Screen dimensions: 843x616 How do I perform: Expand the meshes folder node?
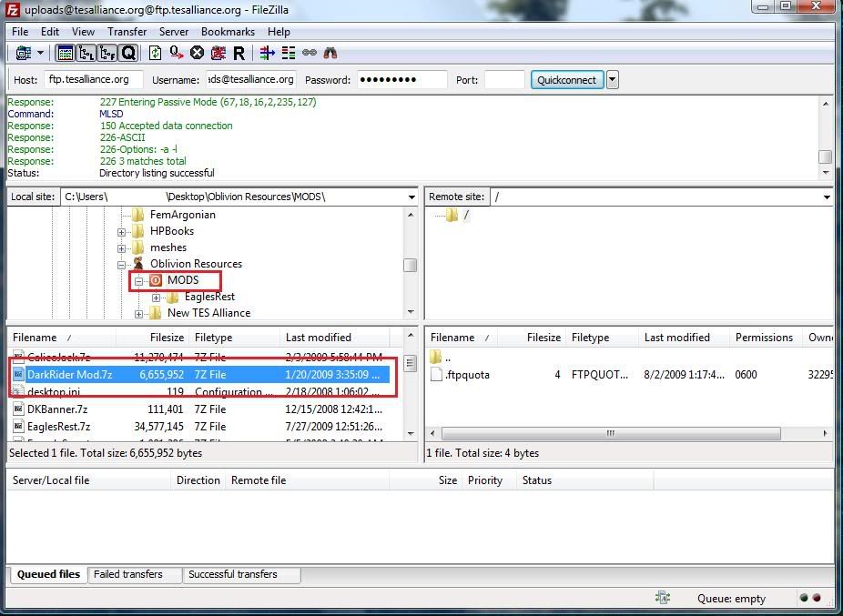(121, 249)
